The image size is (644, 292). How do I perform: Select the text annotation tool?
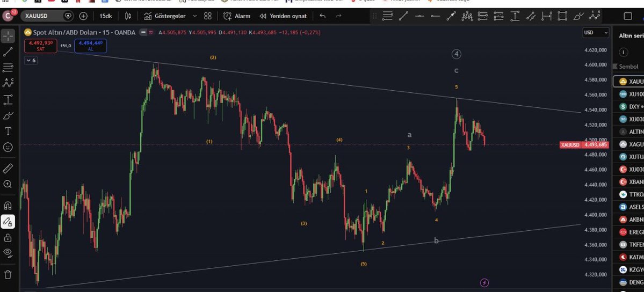8,131
